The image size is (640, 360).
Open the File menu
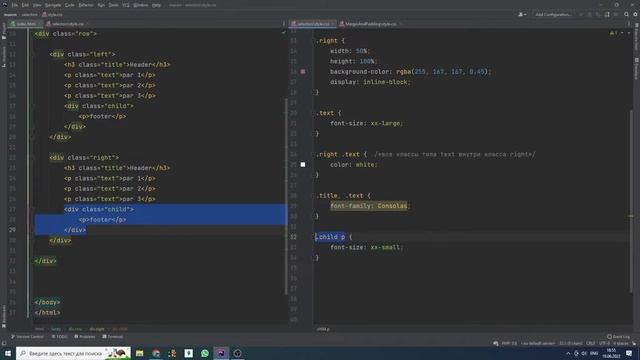point(15,5)
